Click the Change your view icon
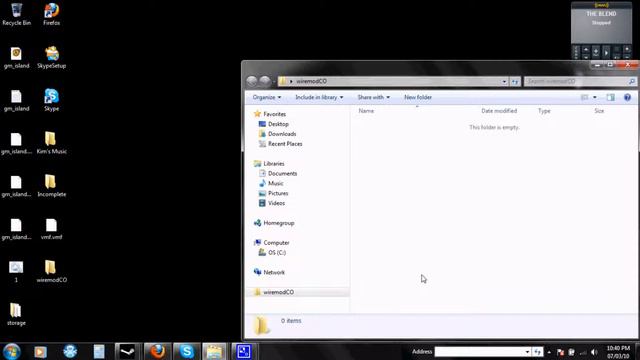The width and height of the screenshot is (640, 360). click(x=584, y=97)
